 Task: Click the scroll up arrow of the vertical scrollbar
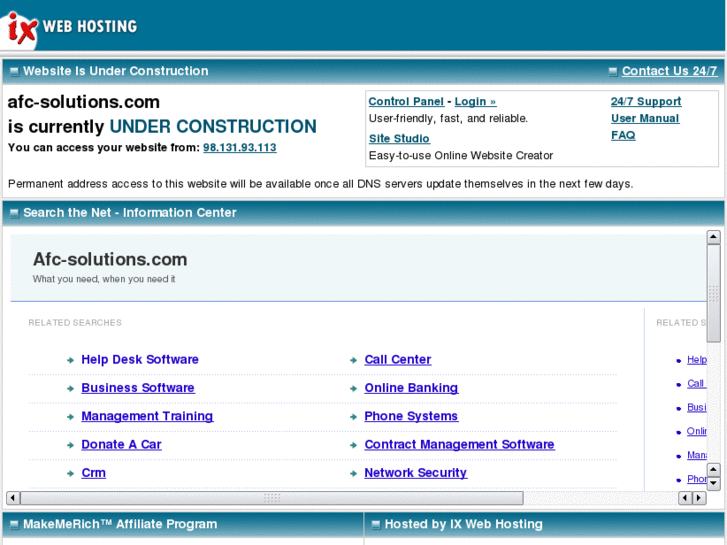click(x=713, y=237)
